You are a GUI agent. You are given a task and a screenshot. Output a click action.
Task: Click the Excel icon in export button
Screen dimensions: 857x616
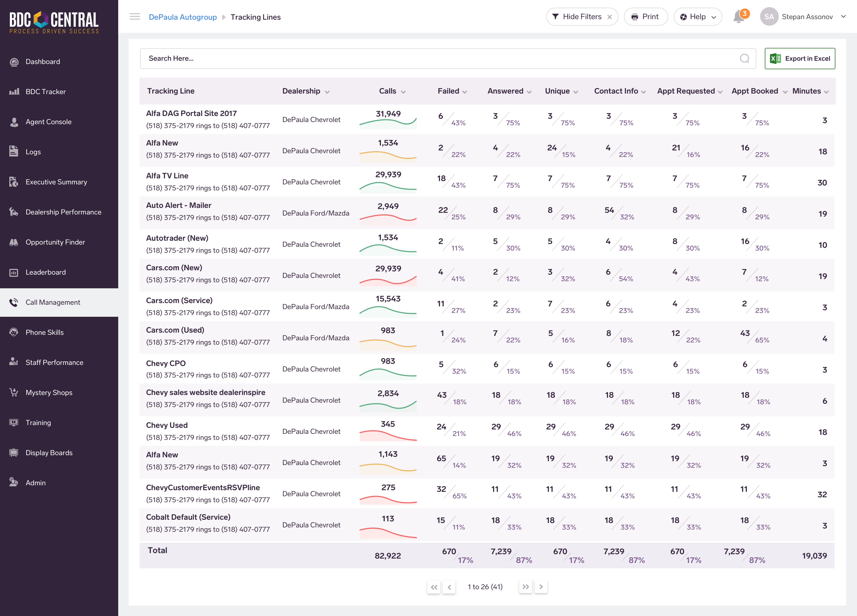click(775, 59)
